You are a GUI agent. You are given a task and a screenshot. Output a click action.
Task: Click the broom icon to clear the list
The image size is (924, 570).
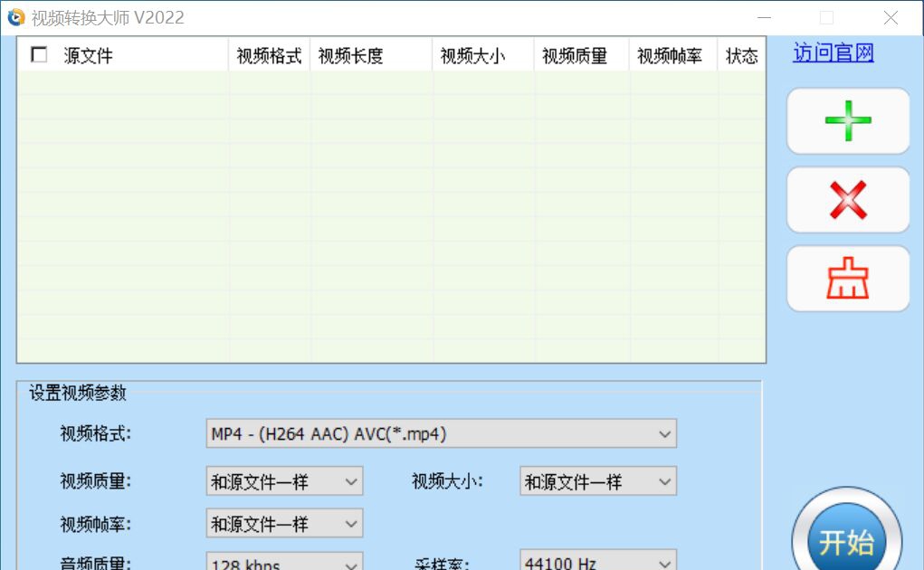pos(847,278)
